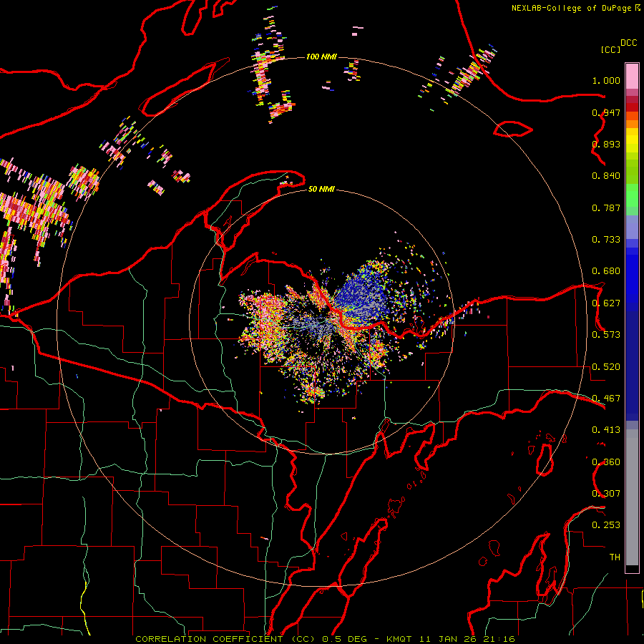Click the 0.413 color scale value
This screenshot has width=644, height=644.
click(606, 430)
